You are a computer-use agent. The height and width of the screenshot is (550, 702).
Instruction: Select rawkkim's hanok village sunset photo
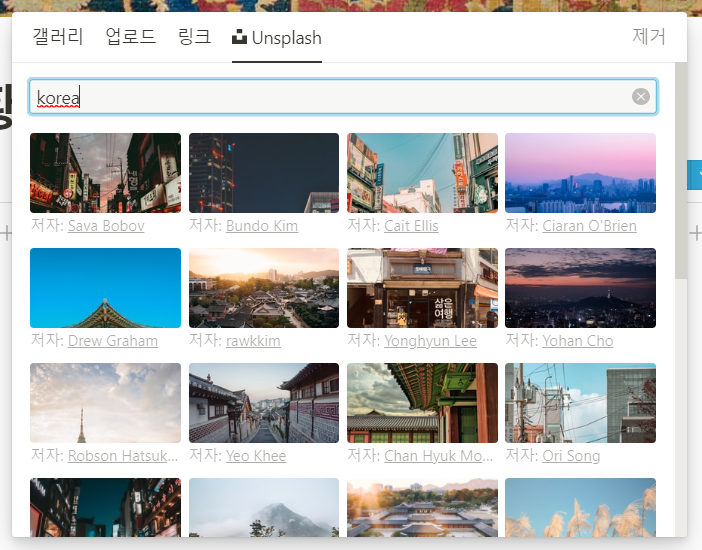coord(264,288)
